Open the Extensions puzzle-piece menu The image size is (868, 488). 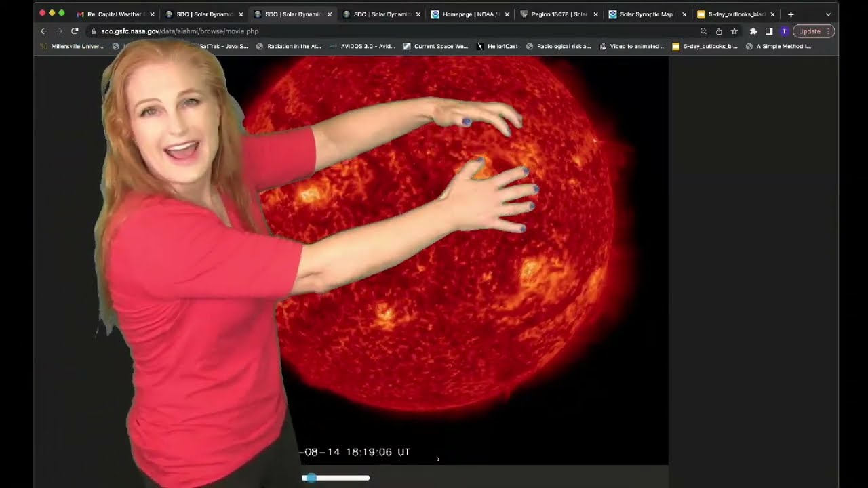point(753,31)
